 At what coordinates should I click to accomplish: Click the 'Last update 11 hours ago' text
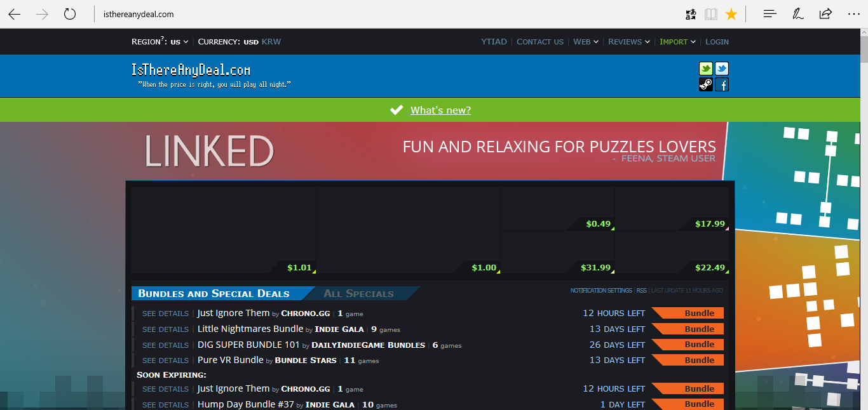point(687,291)
